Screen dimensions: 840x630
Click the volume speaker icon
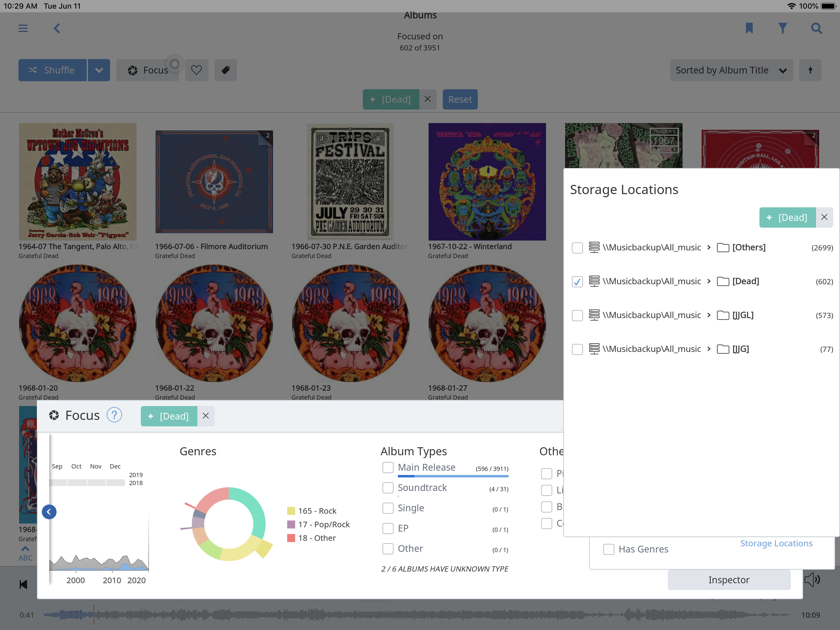tap(813, 580)
